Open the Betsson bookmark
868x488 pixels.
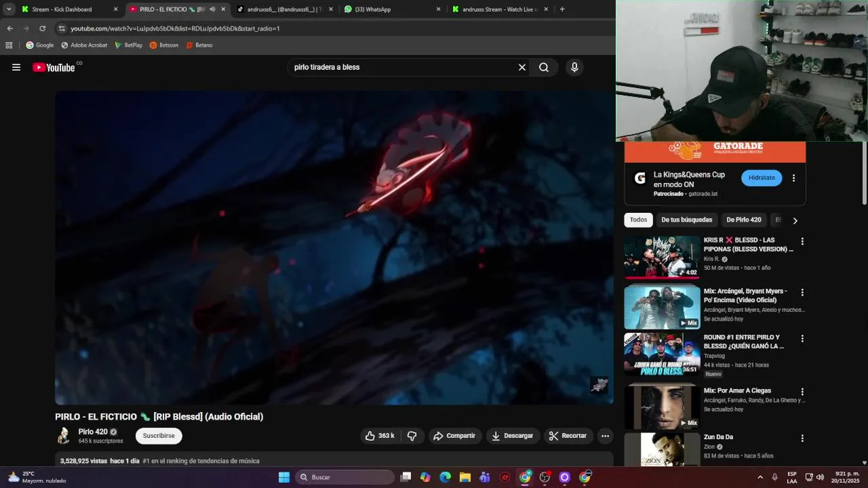point(164,45)
